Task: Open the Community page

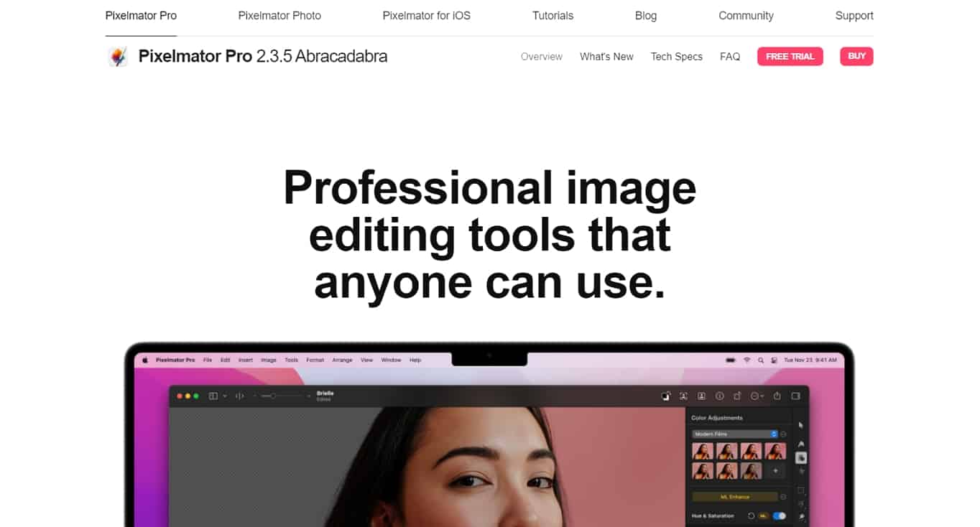Action: click(x=746, y=16)
